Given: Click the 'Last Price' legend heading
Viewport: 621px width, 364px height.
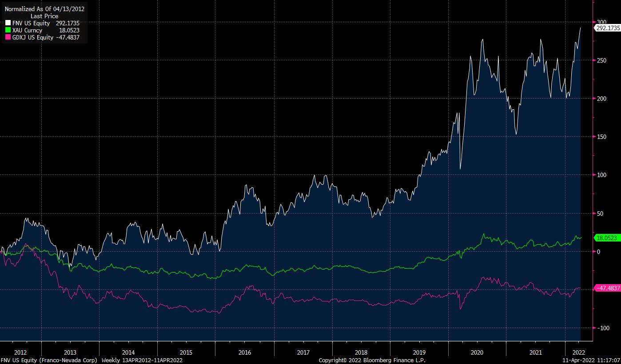Looking at the screenshot, I should 44,16.
